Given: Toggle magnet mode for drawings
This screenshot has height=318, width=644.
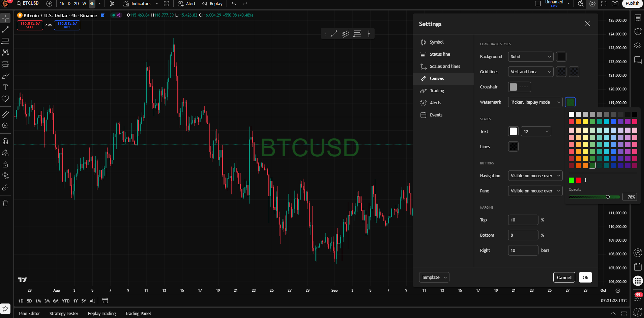Looking at the screenshot, I should click(x=5, y=141).
